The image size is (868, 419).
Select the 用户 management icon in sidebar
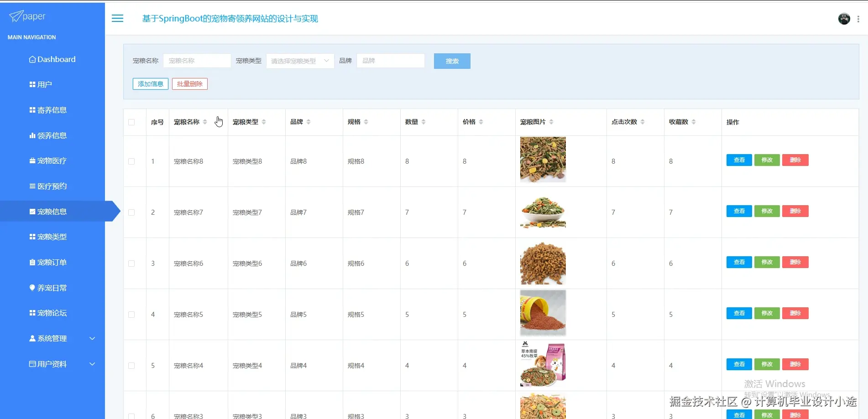pyautogui.click(x=32, y=84)
